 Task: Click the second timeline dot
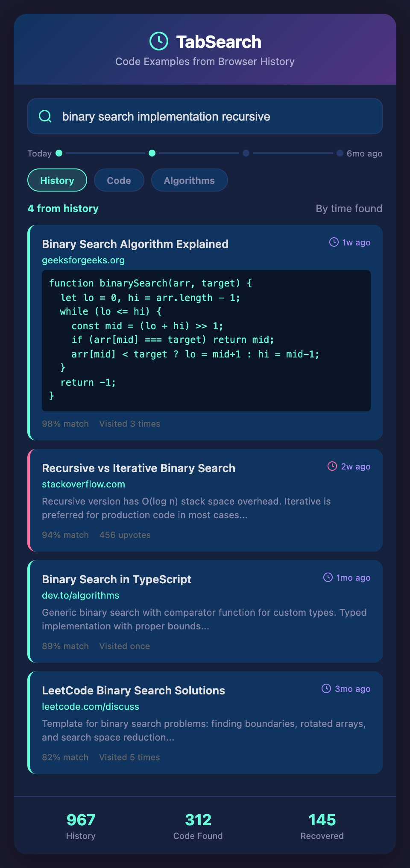point(152,153)
